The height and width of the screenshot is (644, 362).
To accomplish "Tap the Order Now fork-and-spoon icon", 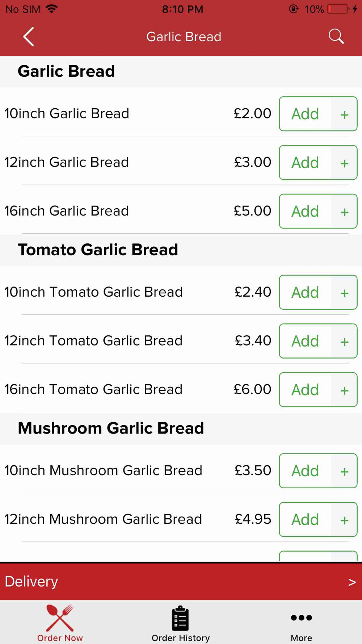I will [60, 618].
